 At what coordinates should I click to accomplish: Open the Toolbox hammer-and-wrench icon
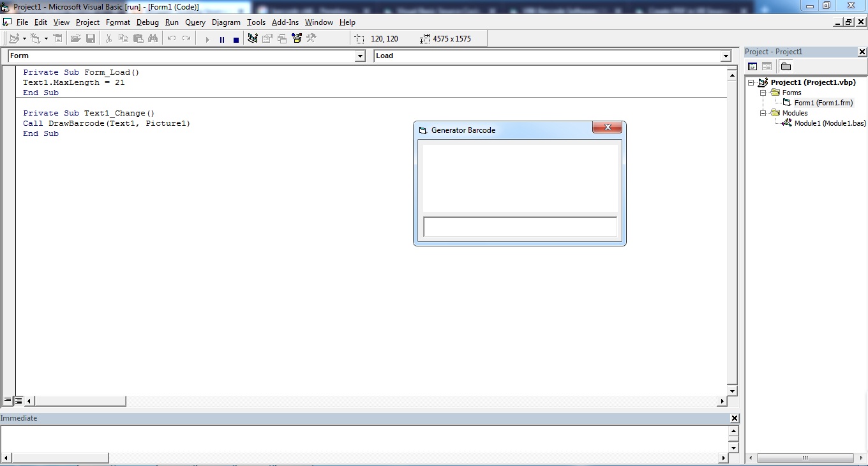[x=311, y=38]
